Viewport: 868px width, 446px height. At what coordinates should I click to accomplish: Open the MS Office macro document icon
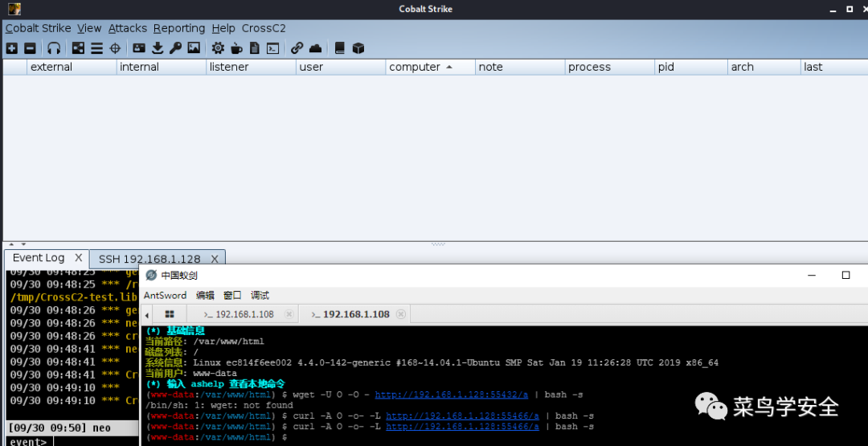[254, 48]
